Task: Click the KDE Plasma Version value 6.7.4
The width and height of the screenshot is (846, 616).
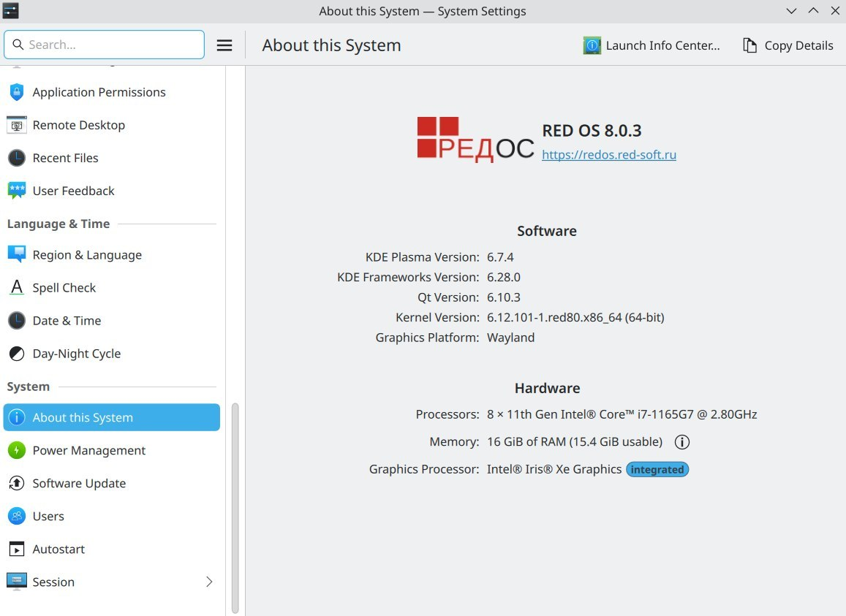Action: click(500, 257)
